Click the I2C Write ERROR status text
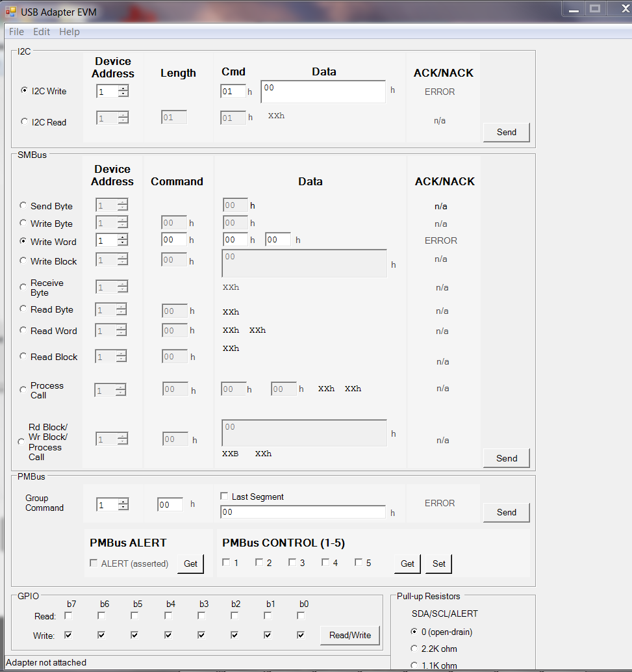632x672 pixels. (x=440, y=92)
